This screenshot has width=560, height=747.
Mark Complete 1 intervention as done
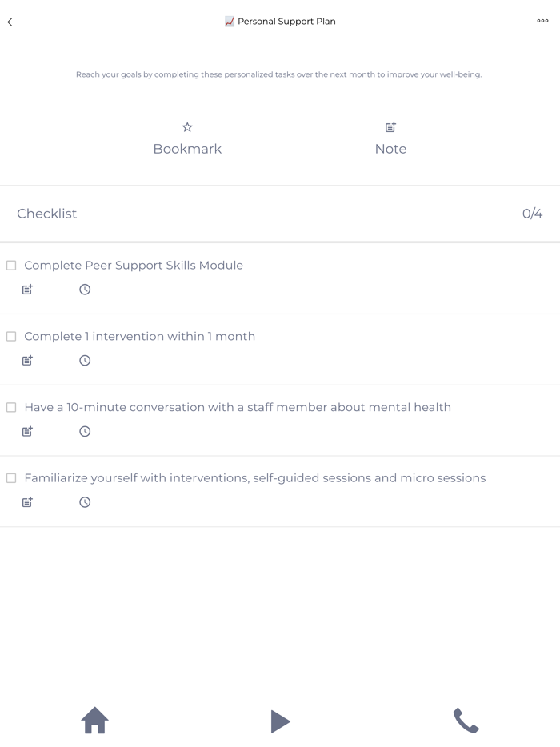[x=11, y=336]
